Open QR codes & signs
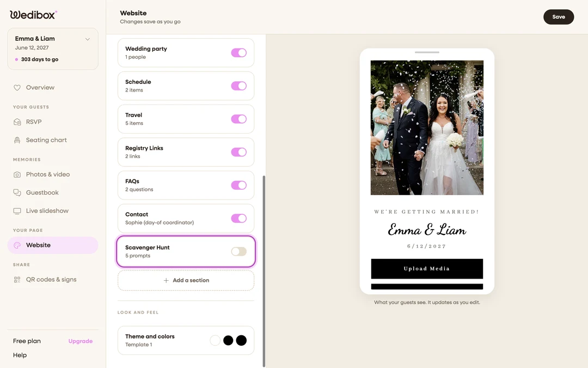This screenshot has height=368, width=588. coord(53,280)
